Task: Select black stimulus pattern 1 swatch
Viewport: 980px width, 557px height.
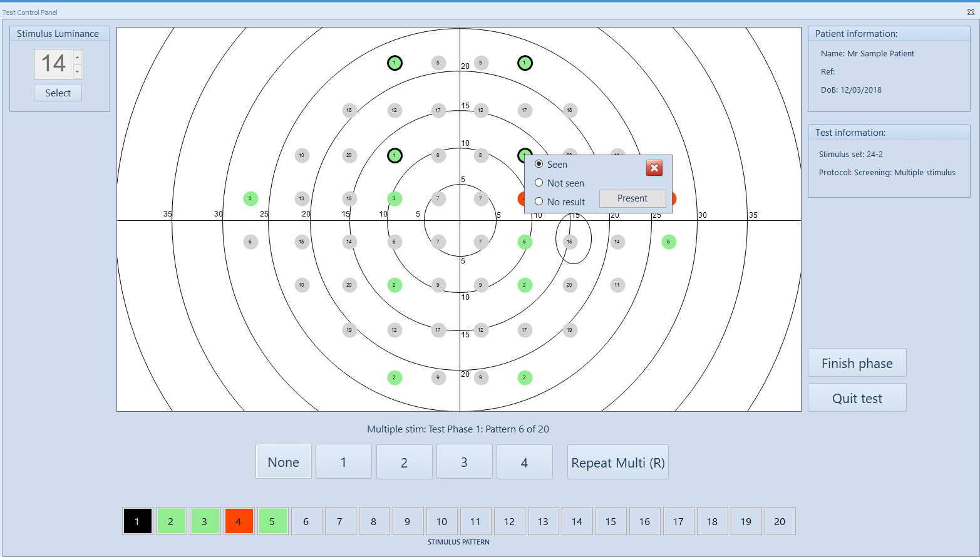Action: pos(137,521)
